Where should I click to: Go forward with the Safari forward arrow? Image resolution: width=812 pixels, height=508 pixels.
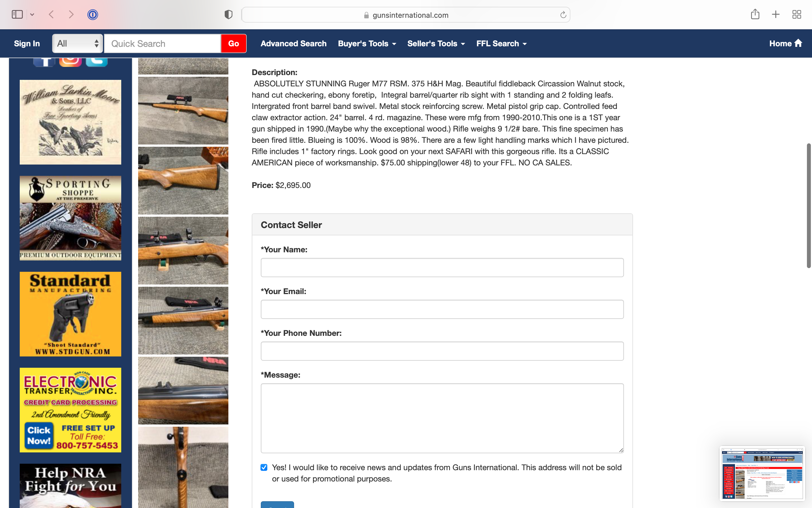pyautogui.click(x=71, y=14)
